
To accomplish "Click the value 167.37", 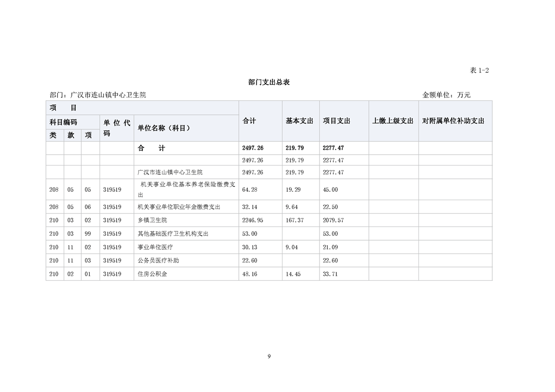I will tap(294, 220).
